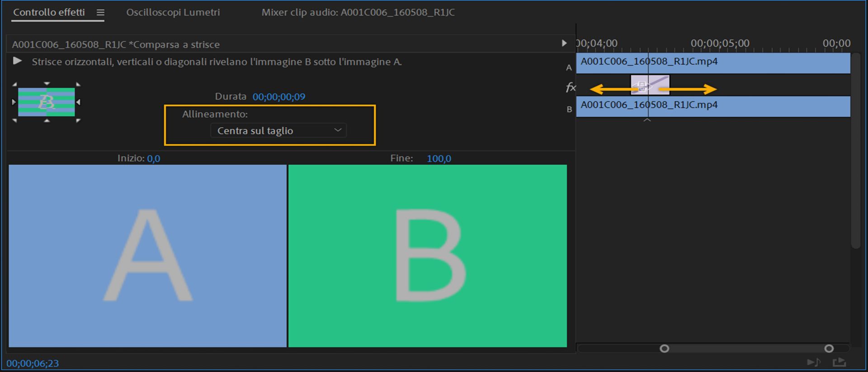This screenshot has width=868, height=372.
Task: Play the Comparsa a strisce transition preview
Action: tap(17, 61)
